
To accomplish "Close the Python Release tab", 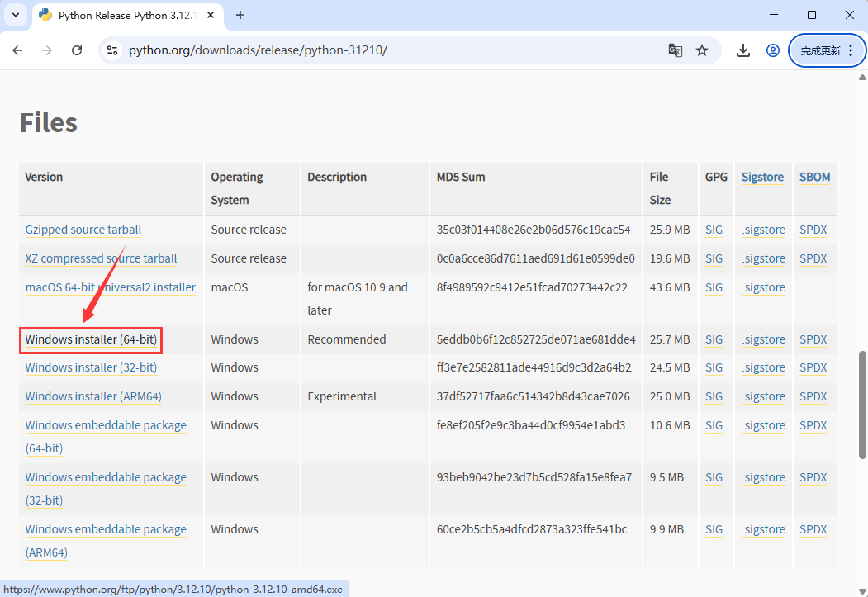I will 211,15.
